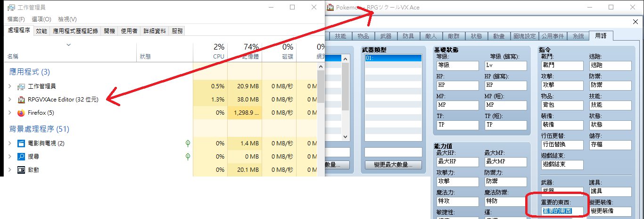Select weapon type entry 01:

393,59
